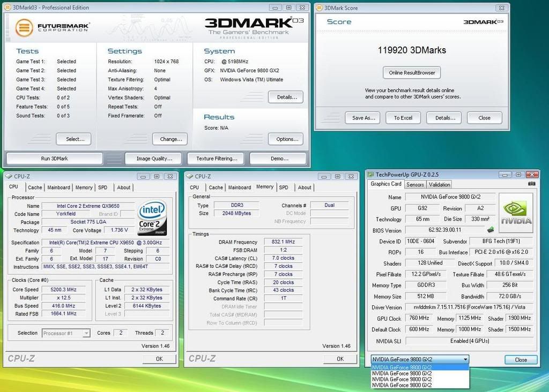Screen dimensions: 549x392
Task: Click the To Excel button
Action: [403, 118]
